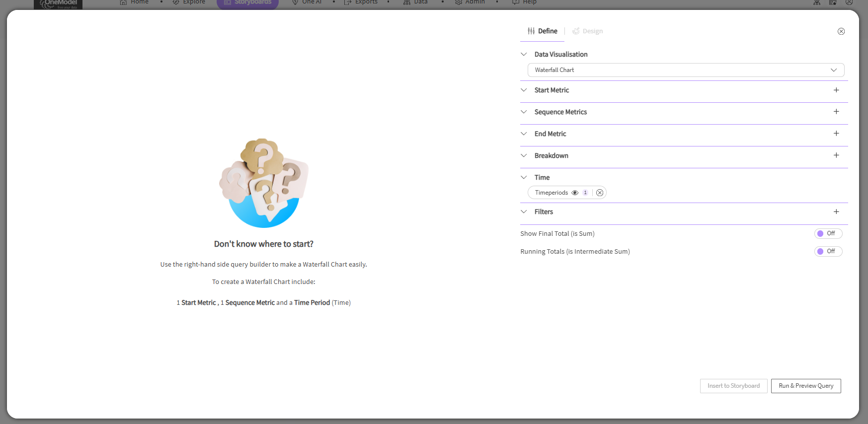Click Insert to Storyboard button
Image resolution: width=868 pixels, height=424 pixels.
pos(733,386)
